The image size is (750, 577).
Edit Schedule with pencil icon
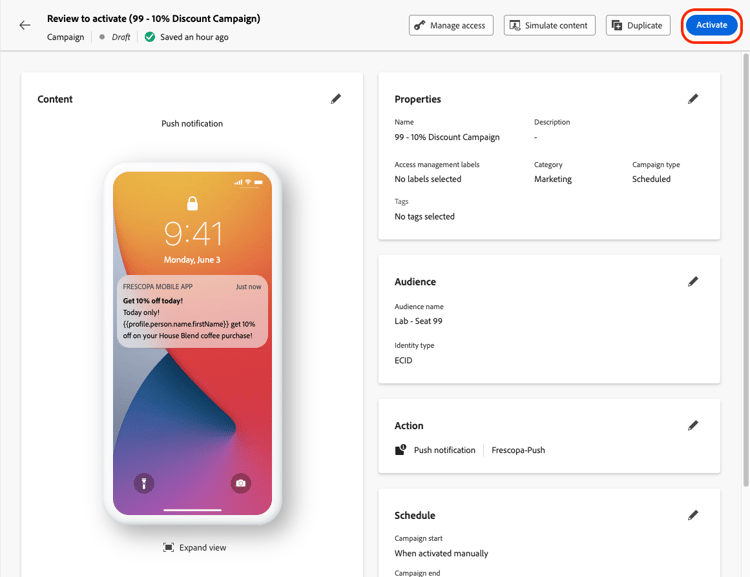(693, 515)
